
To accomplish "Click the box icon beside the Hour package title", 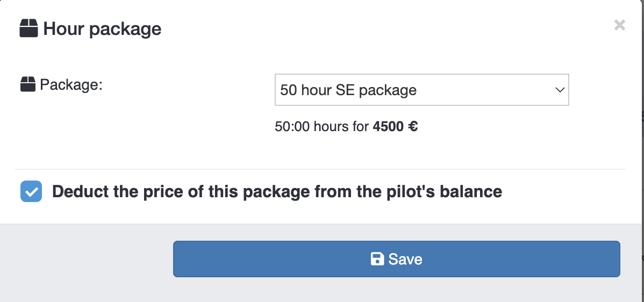I will (x=28, y=28).
